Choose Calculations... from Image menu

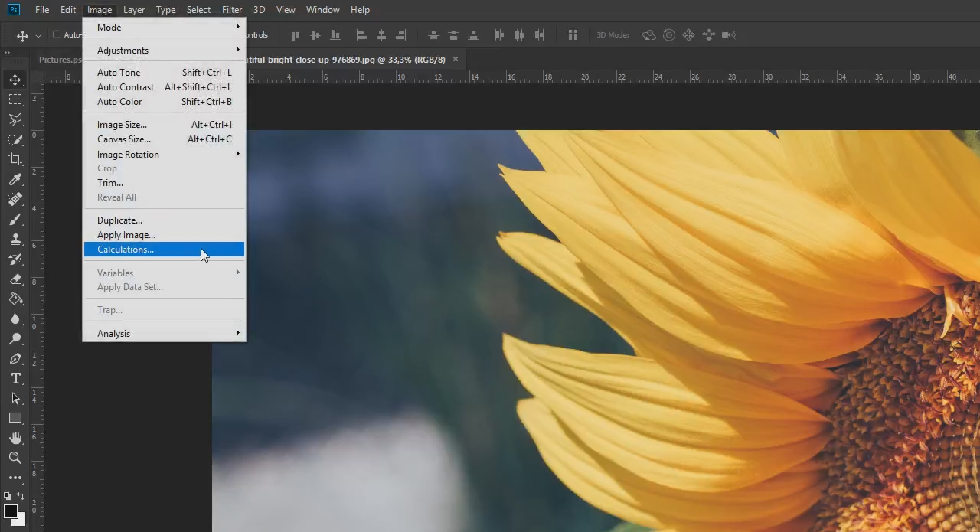(x=164, y=250)
